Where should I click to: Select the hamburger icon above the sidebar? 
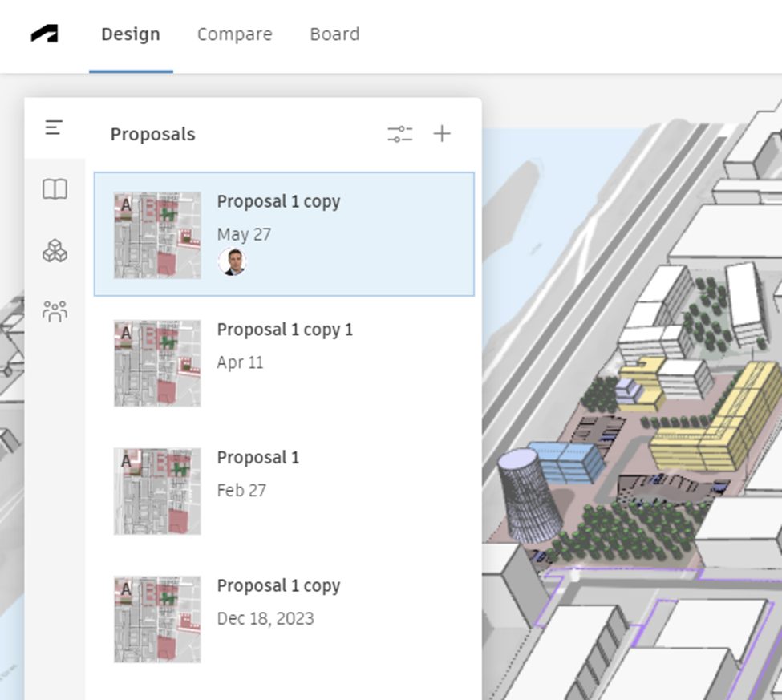pyautogui.click(x=53, y=128)
